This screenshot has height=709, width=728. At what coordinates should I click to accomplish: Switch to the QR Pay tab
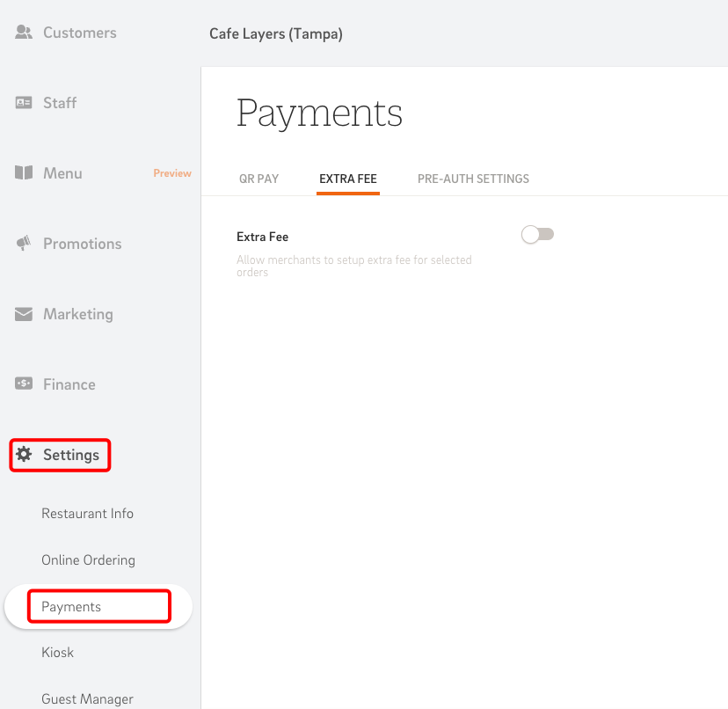tap(258, 179)
